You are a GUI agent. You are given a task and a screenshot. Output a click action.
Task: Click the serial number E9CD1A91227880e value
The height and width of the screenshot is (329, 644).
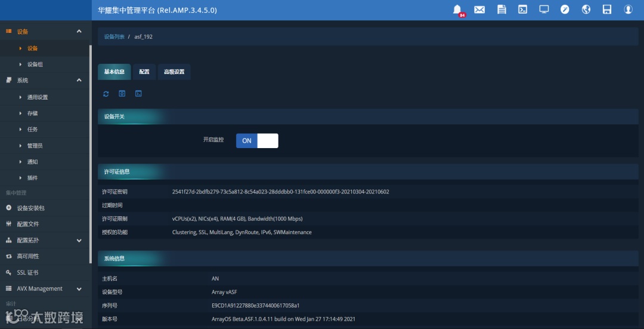click(x=255, y=306)
